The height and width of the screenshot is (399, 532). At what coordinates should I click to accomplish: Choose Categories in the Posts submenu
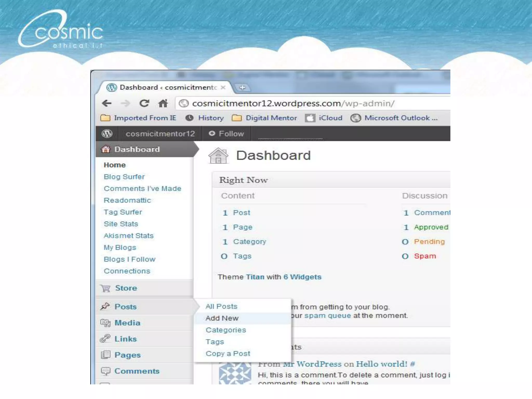pyautogui.click(x=225, y=330)
